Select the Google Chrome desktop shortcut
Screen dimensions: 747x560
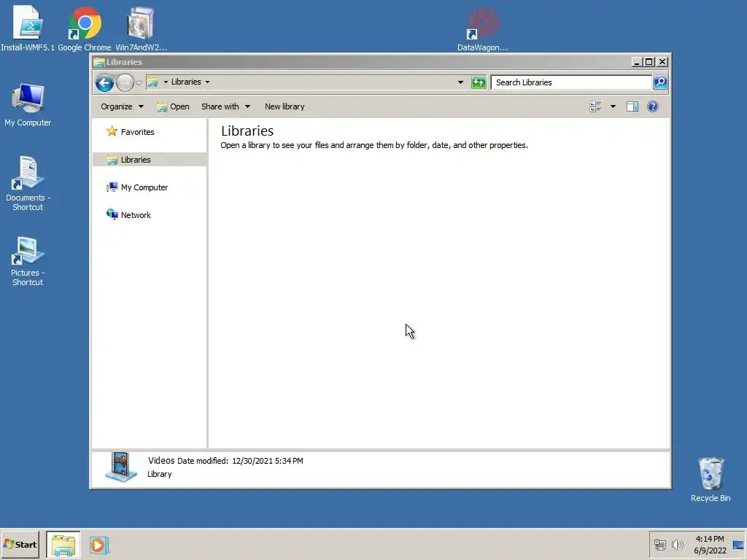85,28
